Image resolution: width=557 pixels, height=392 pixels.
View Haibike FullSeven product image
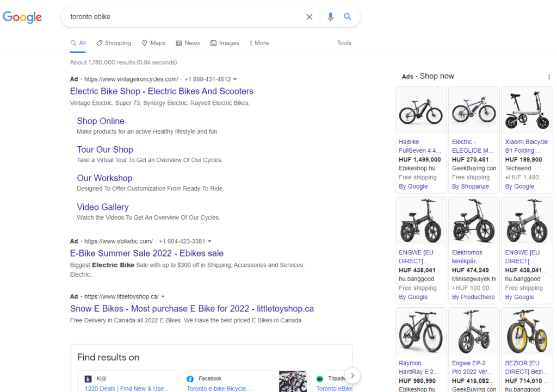click(x=420, y=110)
